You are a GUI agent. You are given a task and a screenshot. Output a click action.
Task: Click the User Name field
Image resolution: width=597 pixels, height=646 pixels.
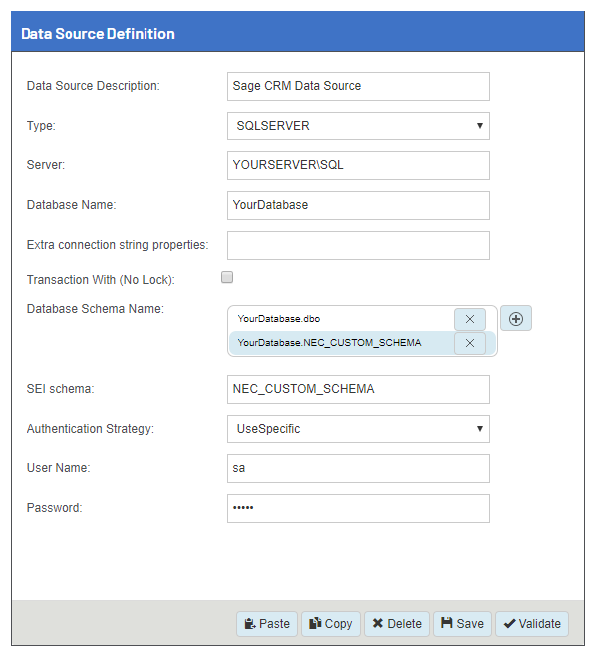point(358,468)
